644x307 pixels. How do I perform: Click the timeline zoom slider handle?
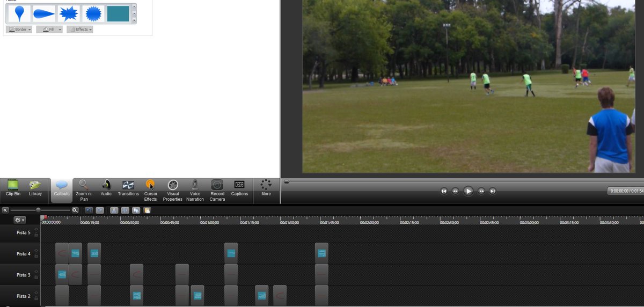pyautogui.click(x=38, y=210)
